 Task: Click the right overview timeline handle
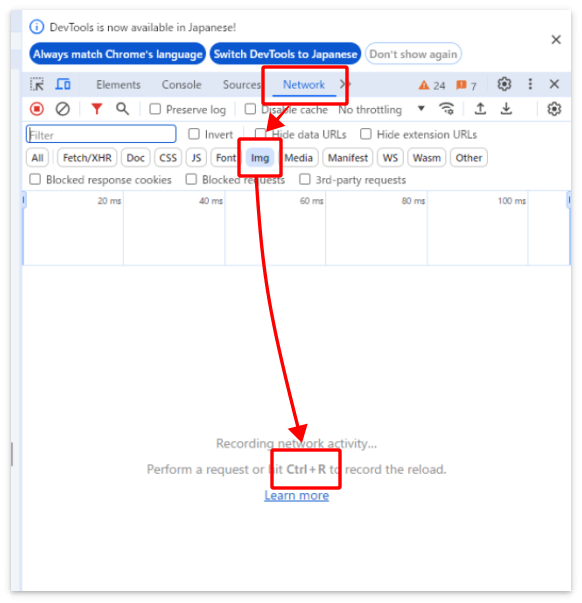569,200
